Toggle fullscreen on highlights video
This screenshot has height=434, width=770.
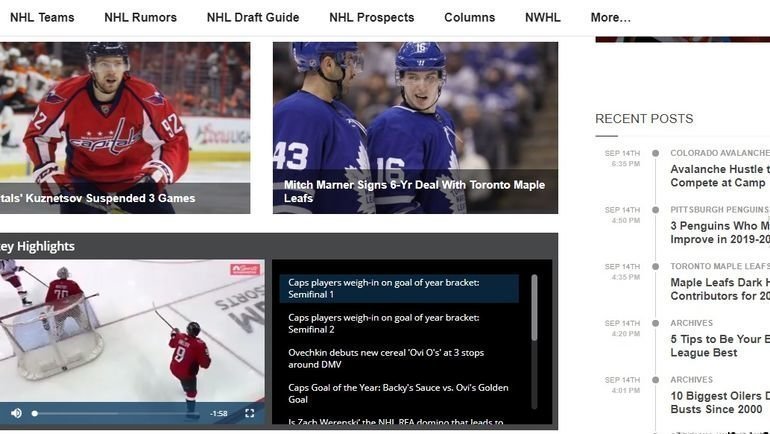249,413
